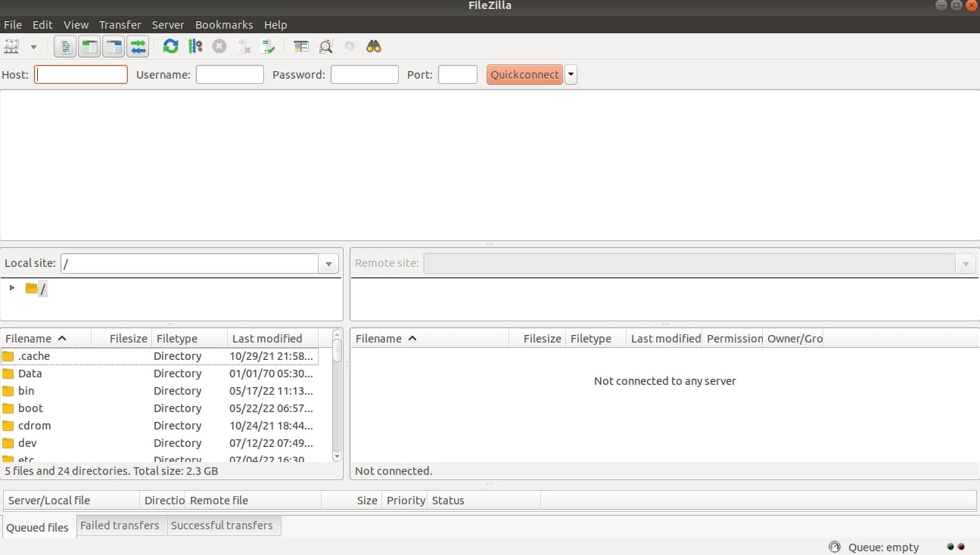
Task: Toggle processing of the transfer queue
Action: click(195, 47)
